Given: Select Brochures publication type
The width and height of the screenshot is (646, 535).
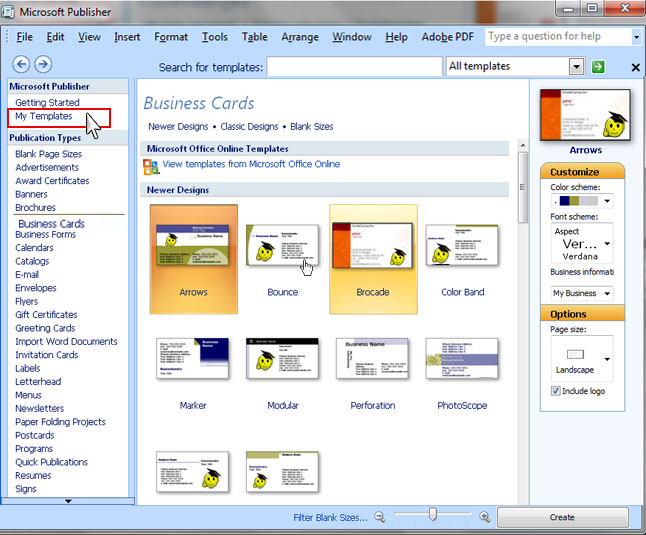Looking at the screenshot, I should point(35,208).
